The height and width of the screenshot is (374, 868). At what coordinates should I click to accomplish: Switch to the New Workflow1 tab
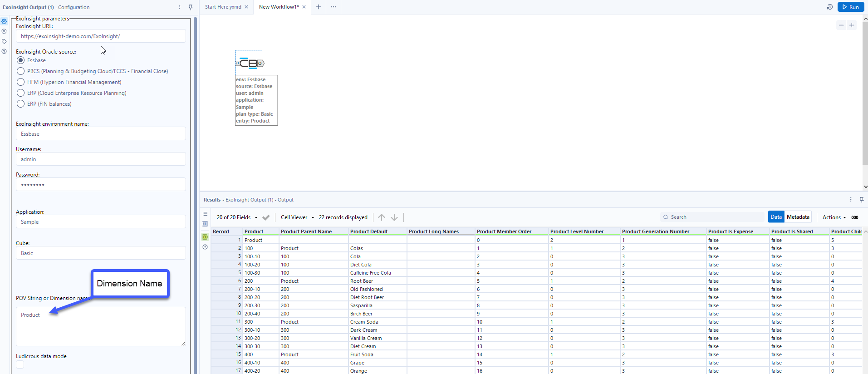click(279, 7)
